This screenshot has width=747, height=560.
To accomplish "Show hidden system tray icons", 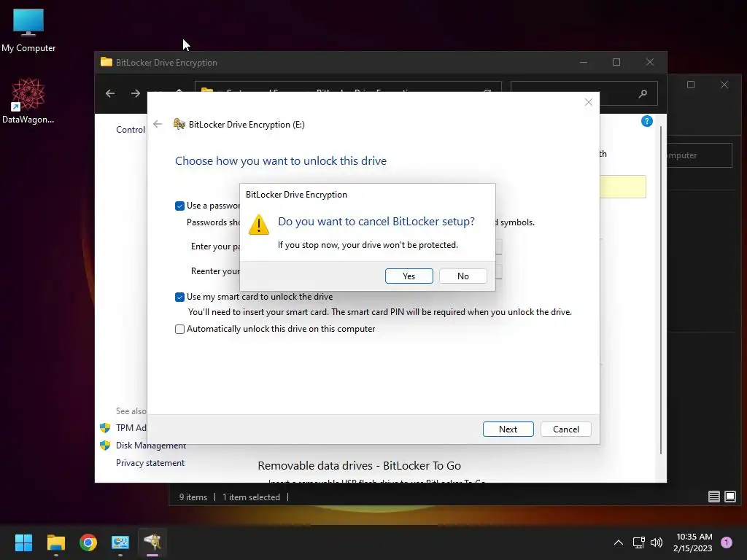I will (x=619, y=542).
